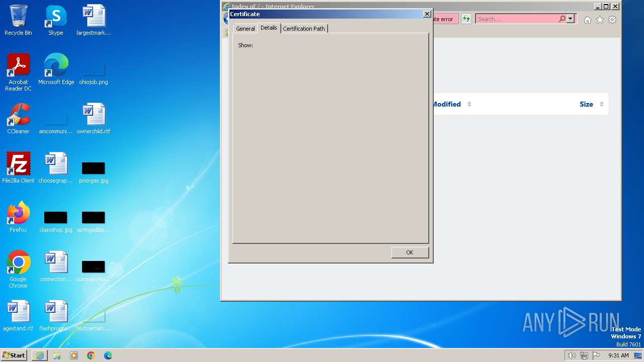This screenshot has width=644, height=362.
Task: Select the Skype desktop shortcut
Action: (x=56, y=20)
